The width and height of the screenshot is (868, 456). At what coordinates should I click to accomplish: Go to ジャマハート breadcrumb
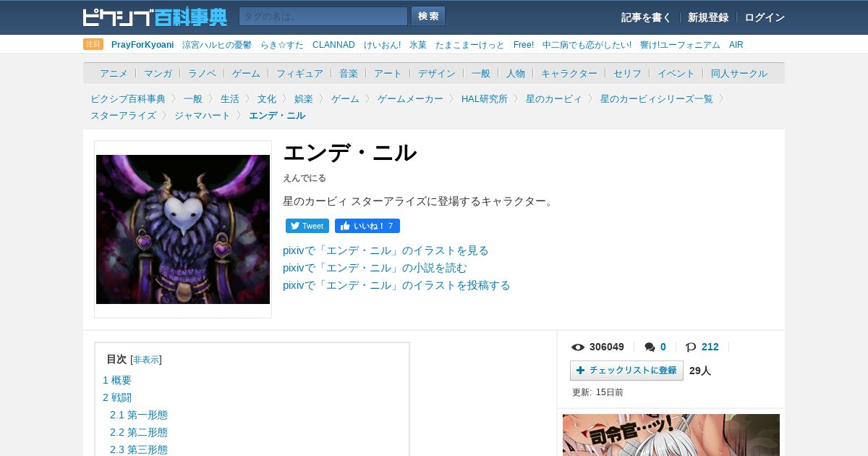(x=203, y=115)
